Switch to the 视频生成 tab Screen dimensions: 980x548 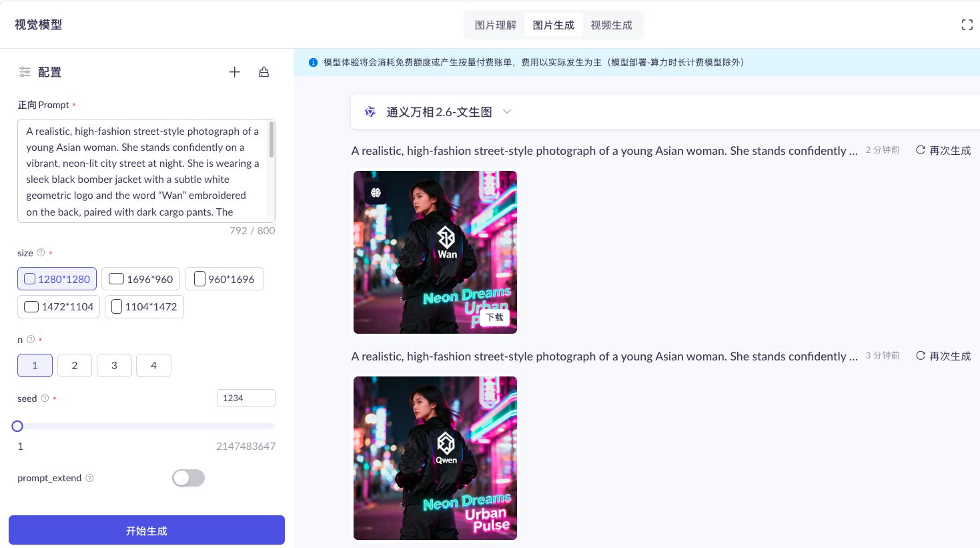(611, 25)
